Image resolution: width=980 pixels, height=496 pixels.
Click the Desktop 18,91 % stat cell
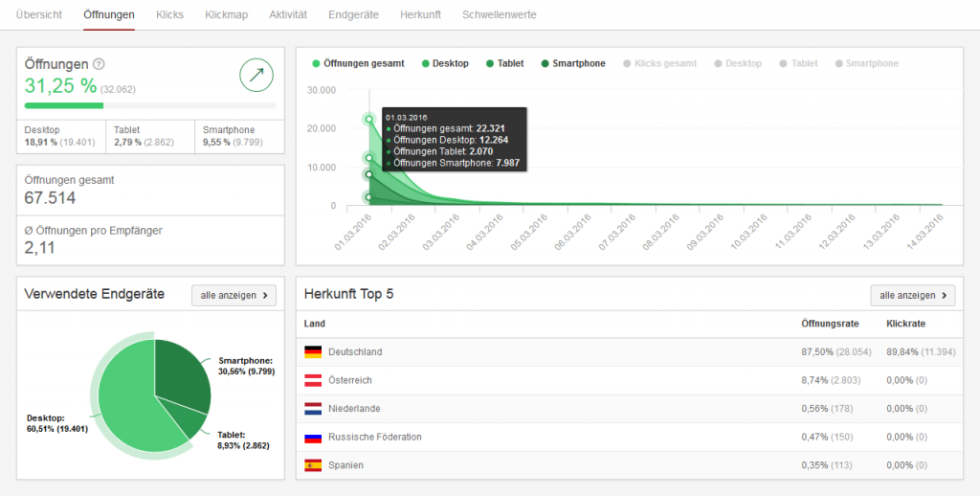click(61, 136)
